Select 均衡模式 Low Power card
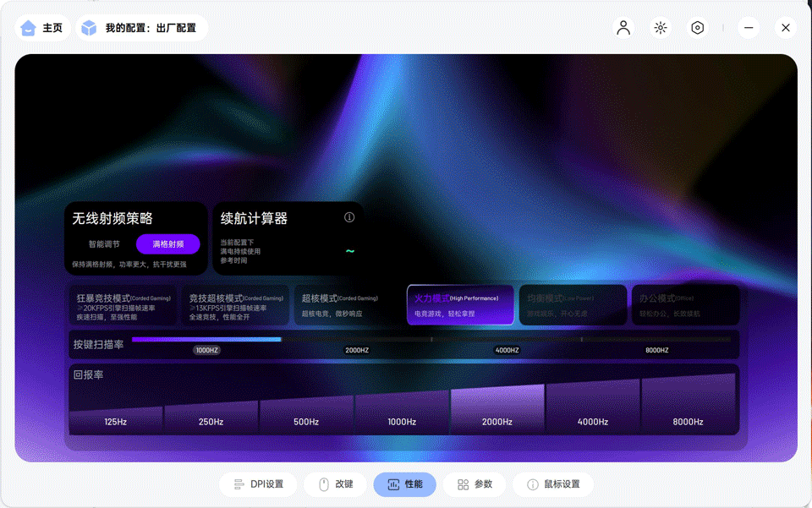This screenshot has width=812, height=508. click(573, 306)
